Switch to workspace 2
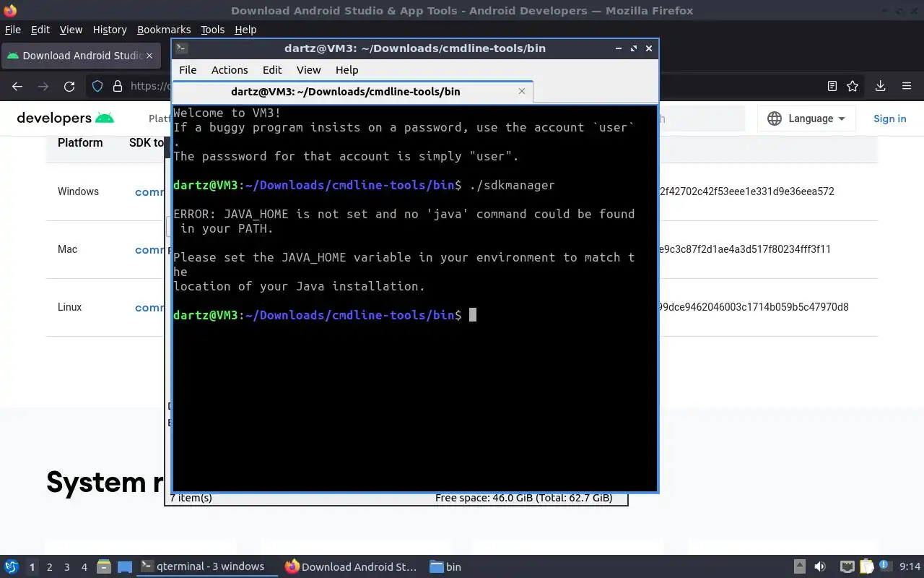 pyautogui.click(x=49, y=567)
